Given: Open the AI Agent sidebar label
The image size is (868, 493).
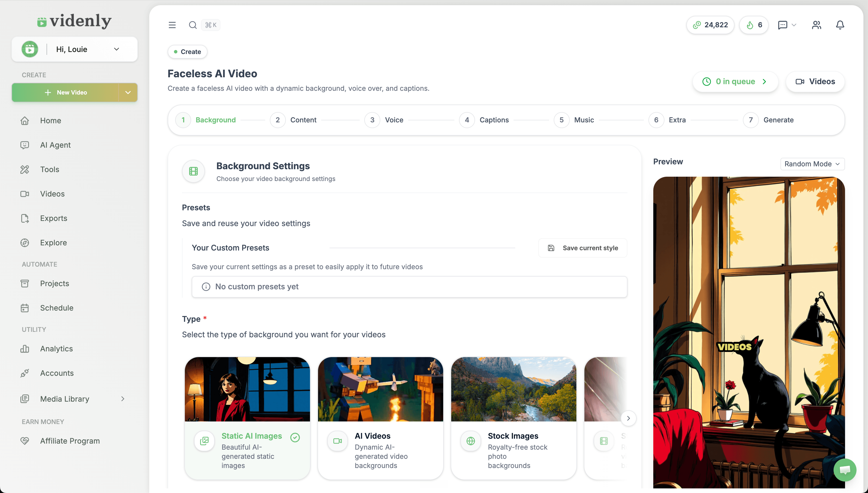Looking at the screenshot, I should [x=55, y=145].
